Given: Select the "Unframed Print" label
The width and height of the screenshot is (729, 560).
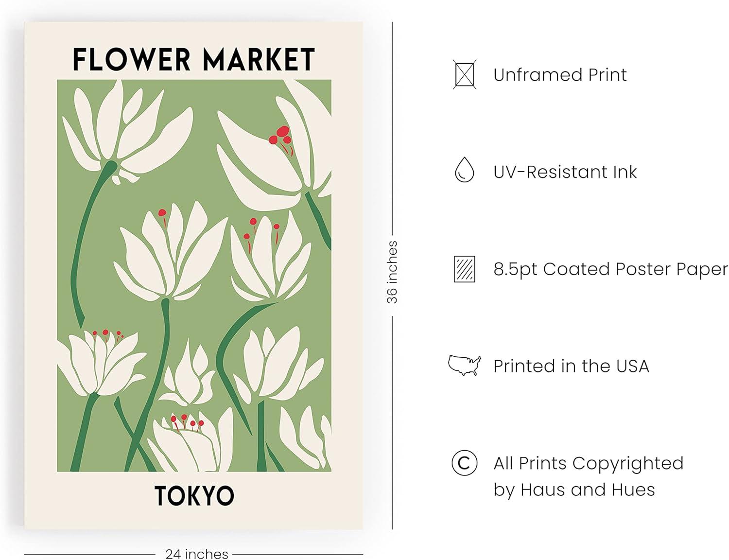Looking at the screenshot, I should 560,75.
